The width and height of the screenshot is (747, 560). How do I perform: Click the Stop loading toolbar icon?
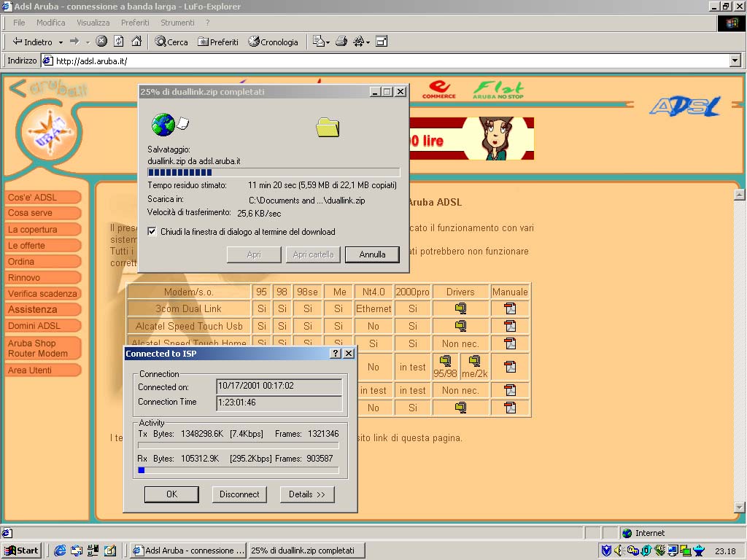click(x=101, y=42)
